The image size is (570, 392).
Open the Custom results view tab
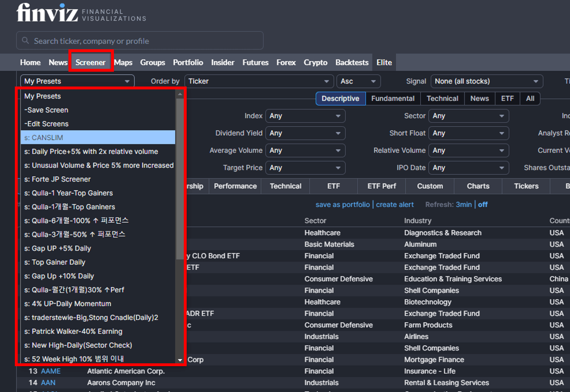[430, 186]
